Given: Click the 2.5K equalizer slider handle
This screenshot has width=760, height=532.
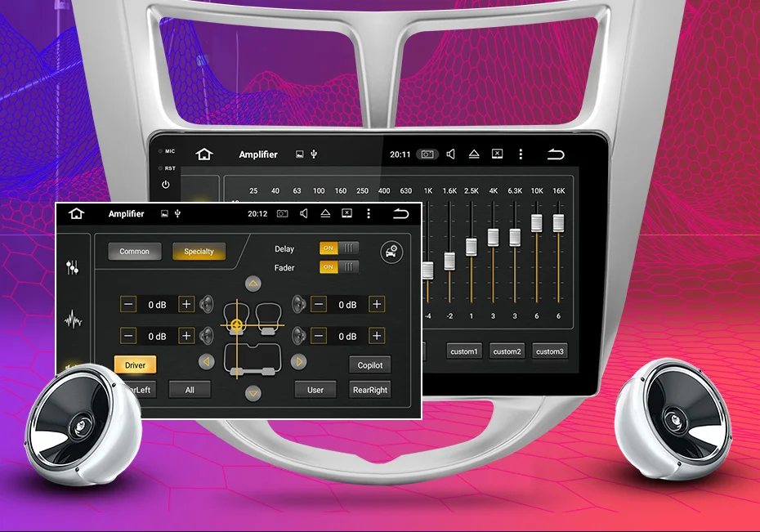Looking at the screenshot, I should coord(472,247).
